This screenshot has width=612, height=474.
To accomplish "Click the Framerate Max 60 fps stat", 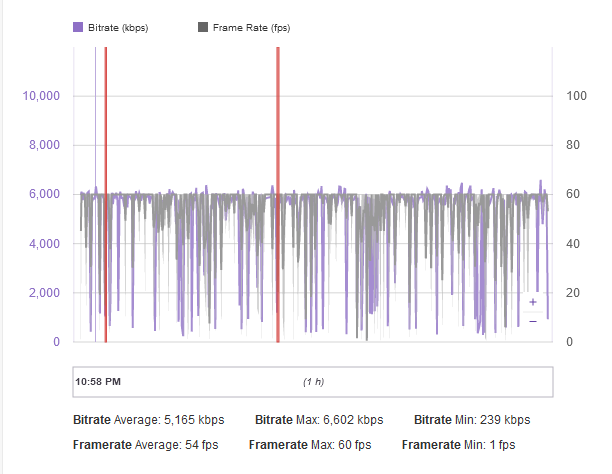I will 311,444.
